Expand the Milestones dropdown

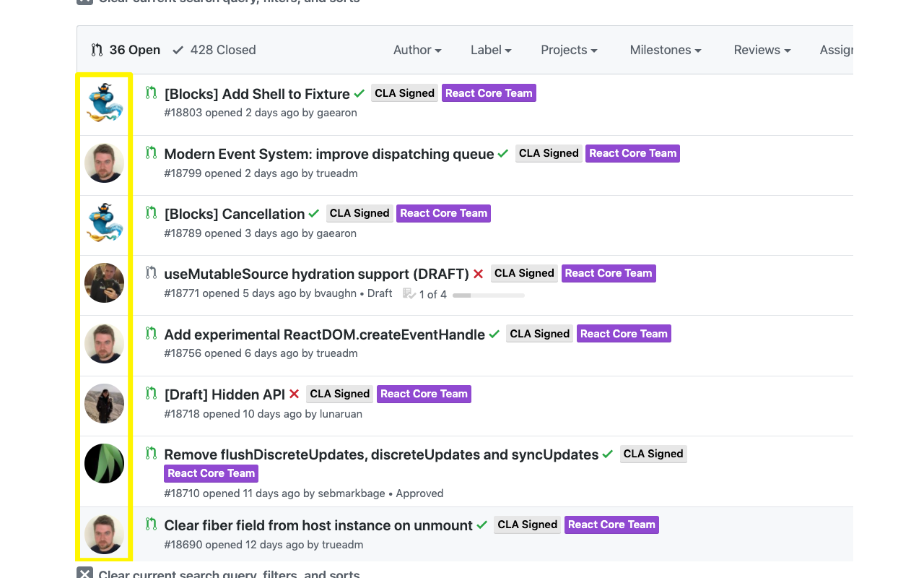pos(665,50)
